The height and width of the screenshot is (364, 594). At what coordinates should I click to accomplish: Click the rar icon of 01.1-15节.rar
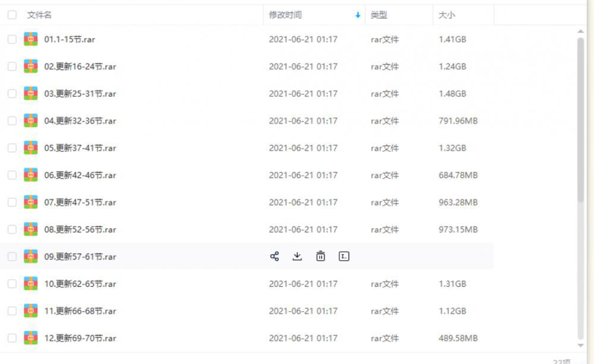31,39
